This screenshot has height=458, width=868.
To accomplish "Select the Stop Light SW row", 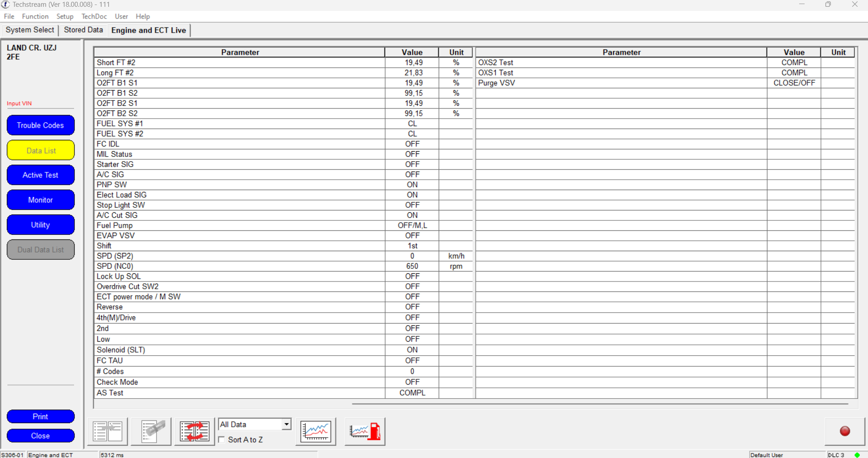I will (283, 205).
